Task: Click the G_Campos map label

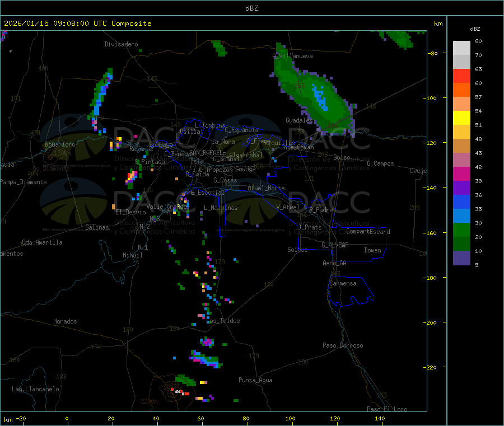Action: pyautogui.click(x=381, y=163)
